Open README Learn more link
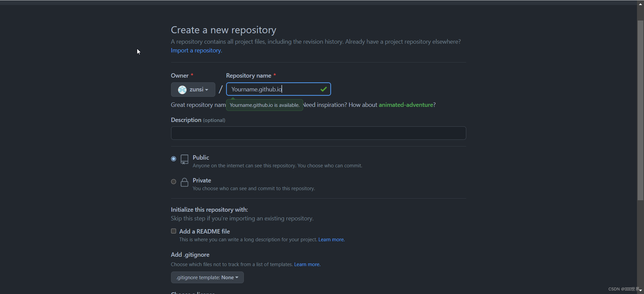Viewport: 644px width, 294px height. coord(331,239)
